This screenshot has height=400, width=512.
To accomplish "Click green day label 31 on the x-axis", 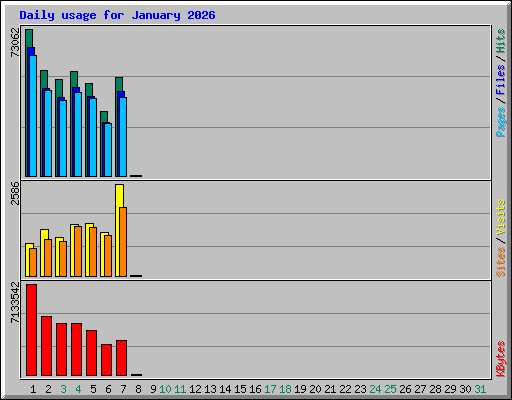I will point(480,389).
